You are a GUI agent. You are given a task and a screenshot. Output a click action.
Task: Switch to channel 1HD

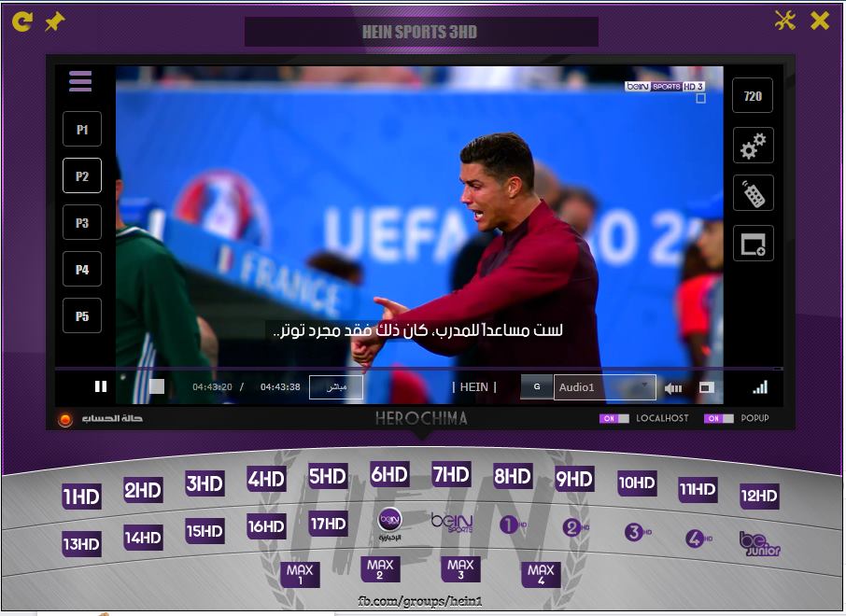(81, 497)
